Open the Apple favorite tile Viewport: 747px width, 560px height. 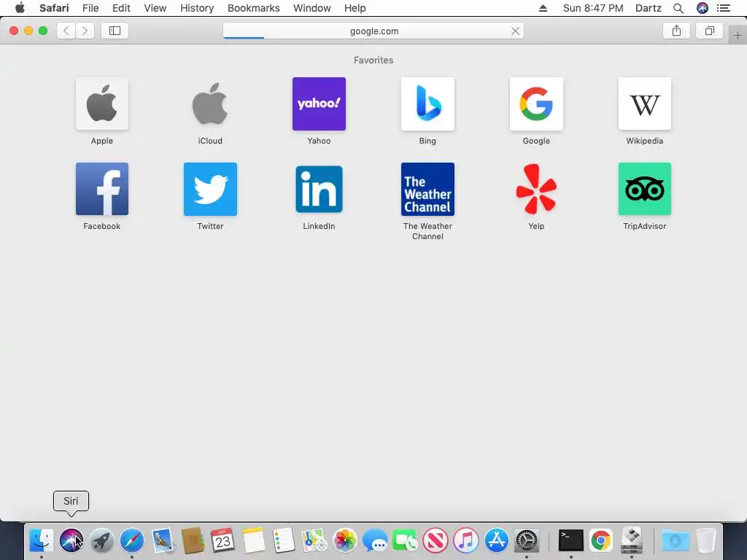(x=102, y=104)
